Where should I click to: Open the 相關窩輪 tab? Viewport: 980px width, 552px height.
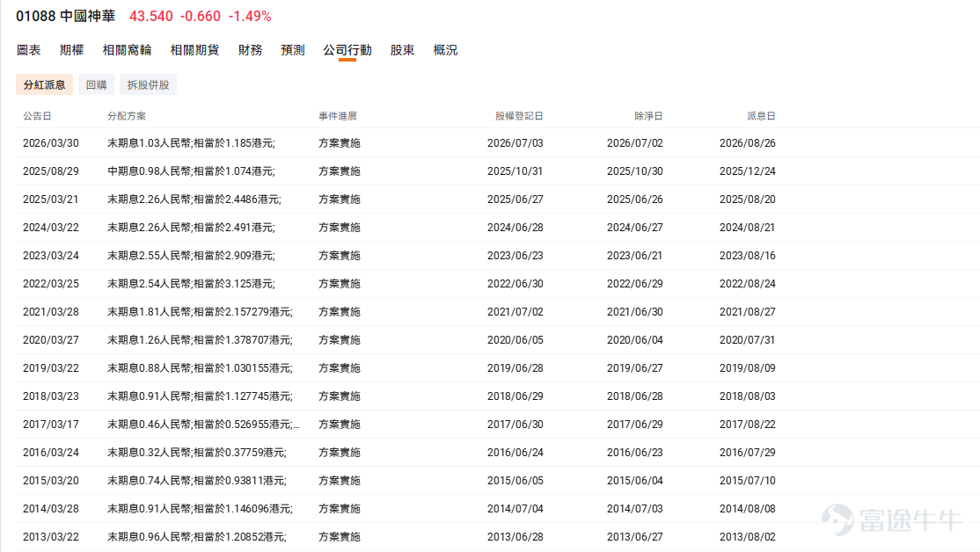click(127, 50)
